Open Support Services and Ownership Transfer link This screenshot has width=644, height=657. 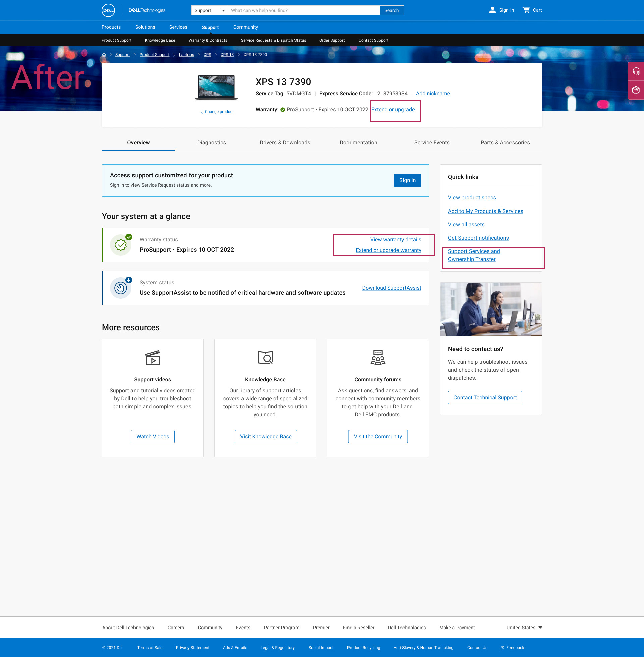tap(474, 255)
